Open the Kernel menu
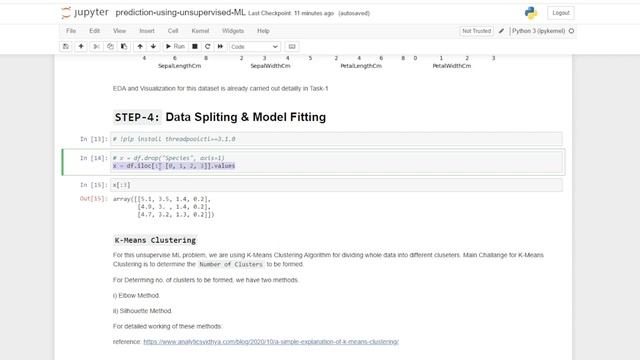Image resolution: width=640 pixels, height=360 pixels. [200, 31]
